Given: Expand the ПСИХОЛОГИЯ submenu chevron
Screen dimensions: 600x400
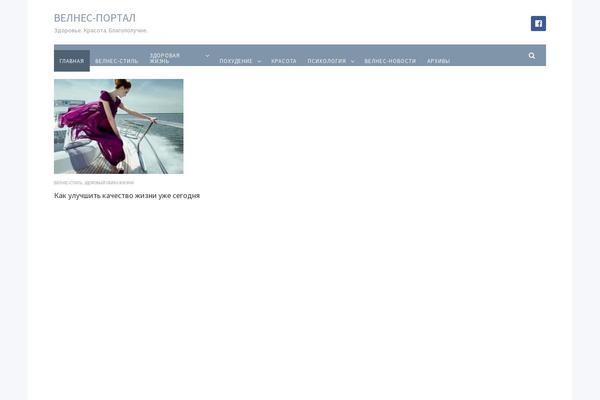Looking at the screenshot, I should (x=352, y=61).
